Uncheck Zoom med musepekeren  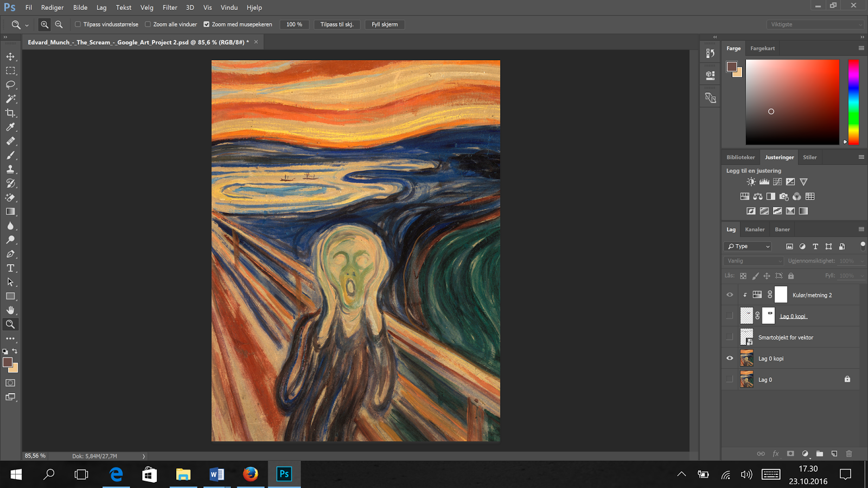click(x=206, y=24)
